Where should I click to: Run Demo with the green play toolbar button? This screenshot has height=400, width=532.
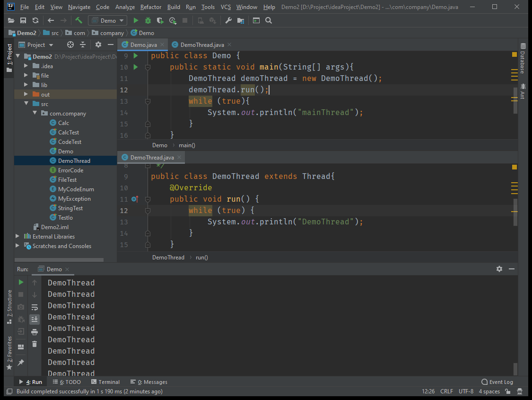(136, 21)
